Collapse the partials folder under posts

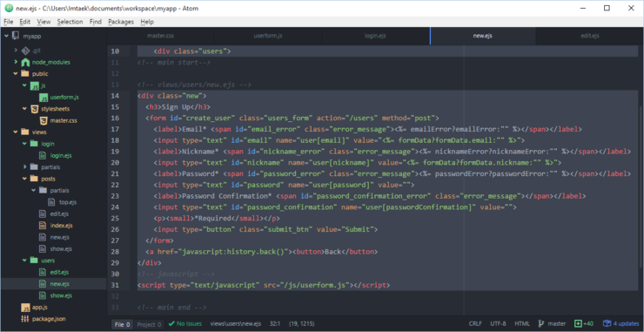pos(34,191)
